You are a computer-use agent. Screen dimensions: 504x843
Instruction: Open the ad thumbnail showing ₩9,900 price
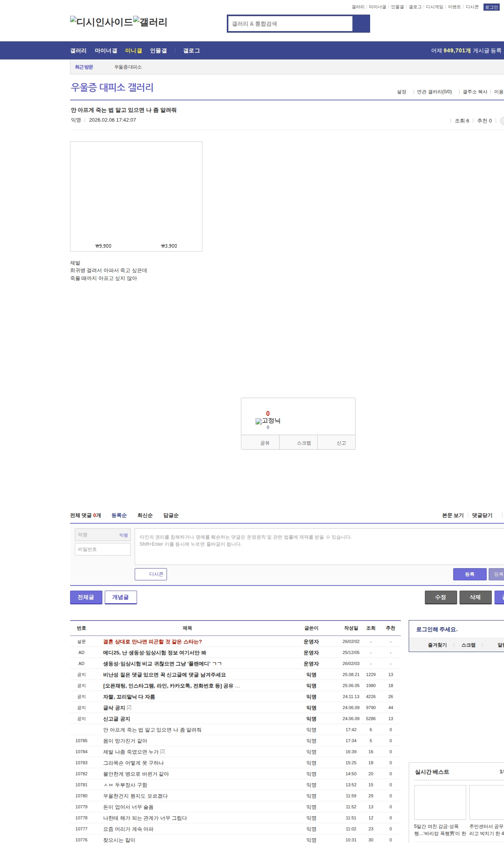coord(104,196)
